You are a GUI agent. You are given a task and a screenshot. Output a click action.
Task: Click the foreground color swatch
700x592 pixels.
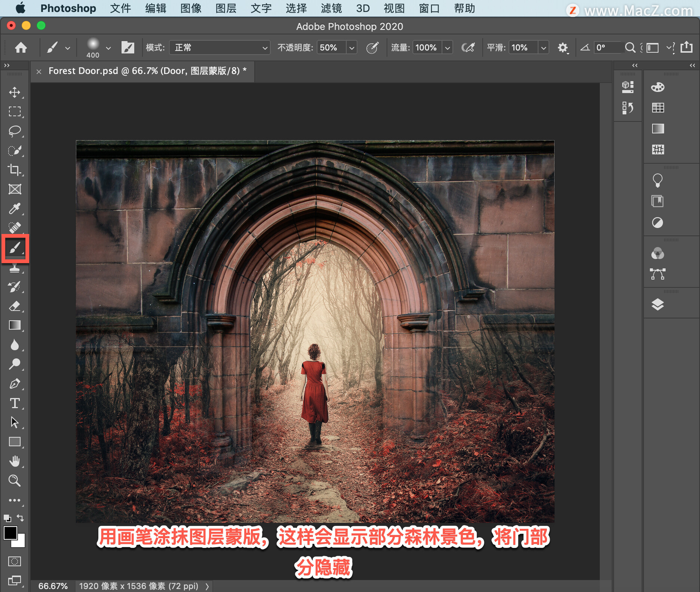[10, 533]
